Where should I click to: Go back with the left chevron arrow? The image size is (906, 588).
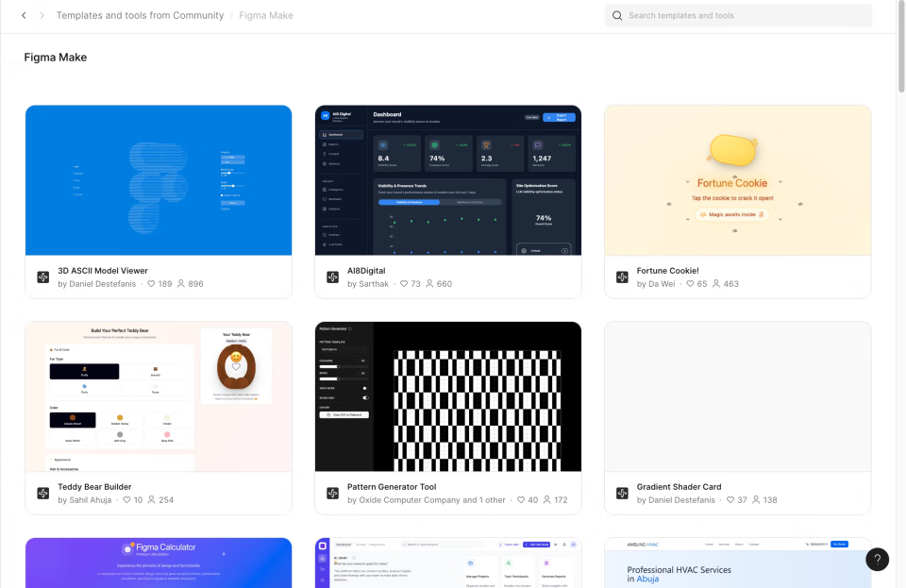pyautogui.click(x=24, y=16)
